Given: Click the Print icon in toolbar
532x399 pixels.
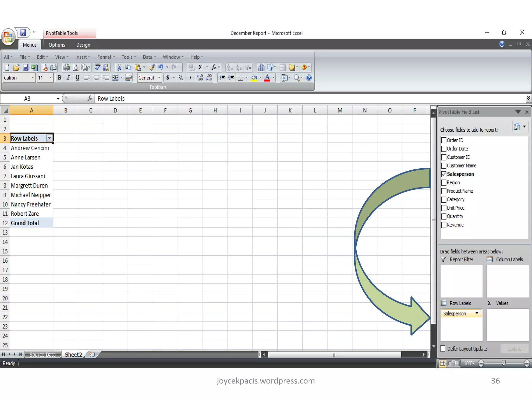Looking at the screenshot, I should (66, 68).
